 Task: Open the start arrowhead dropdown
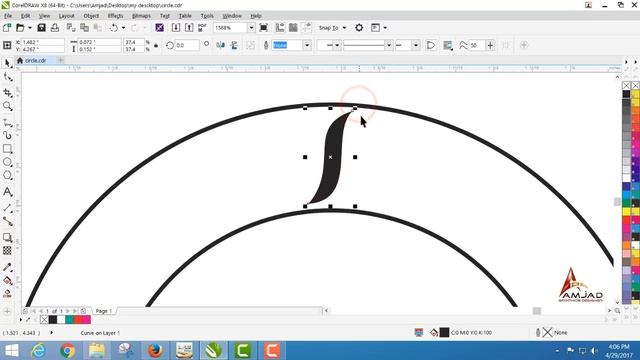pyautogui.click(x=337, y=45)
